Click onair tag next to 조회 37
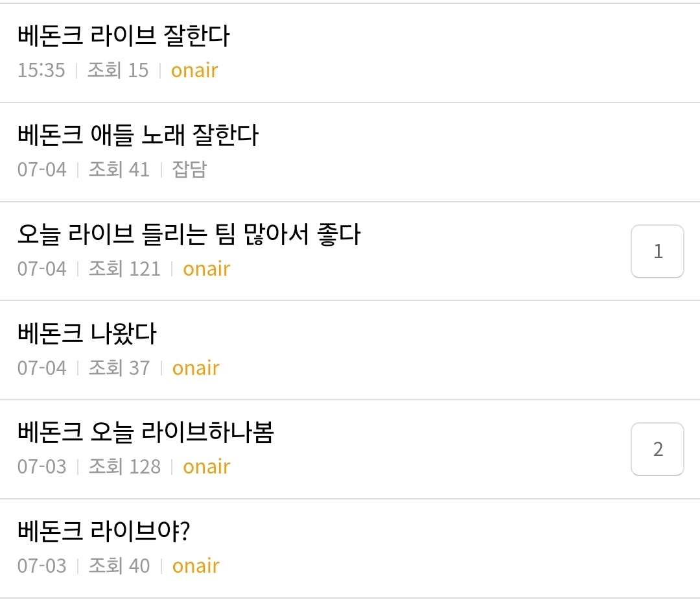The height and width of the screenshot is (600, 700). 196,368
